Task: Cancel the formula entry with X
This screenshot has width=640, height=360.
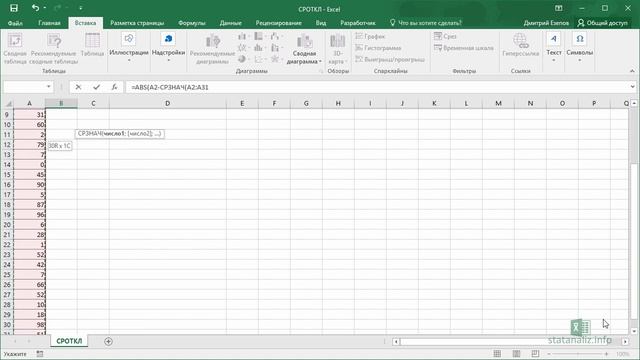Action: (78, 87)
